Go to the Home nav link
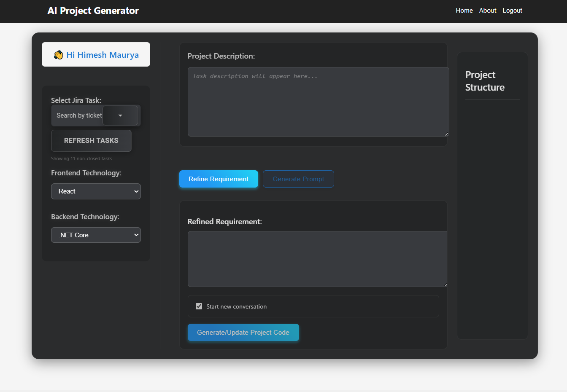 pyautogui.click(x=464, y=11)
